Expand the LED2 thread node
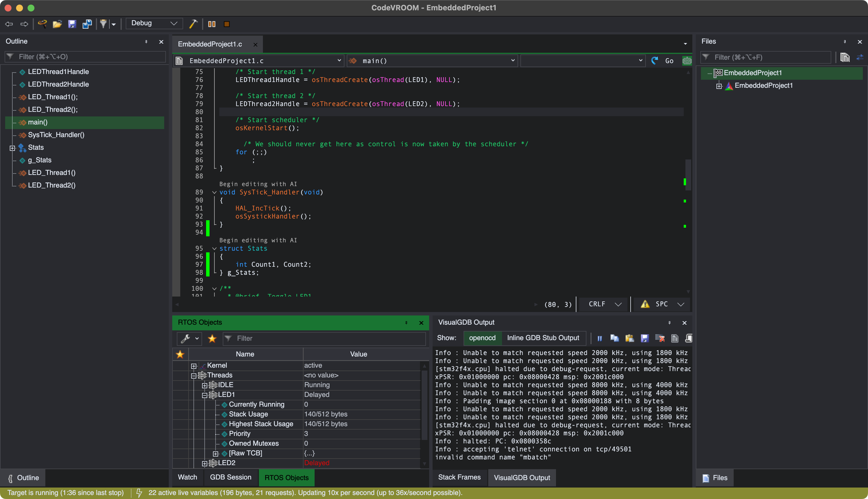This screenshot has height=499, width=868. 204,463
